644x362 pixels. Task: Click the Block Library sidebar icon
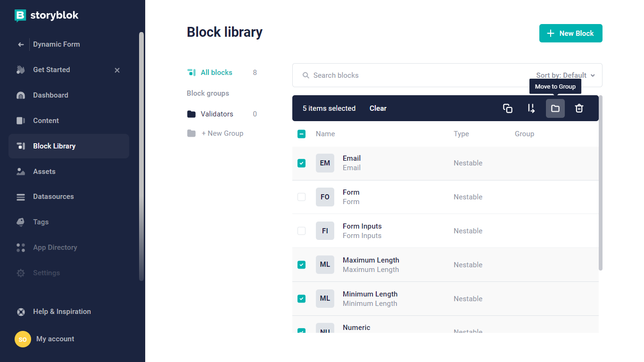click(21, 146)
